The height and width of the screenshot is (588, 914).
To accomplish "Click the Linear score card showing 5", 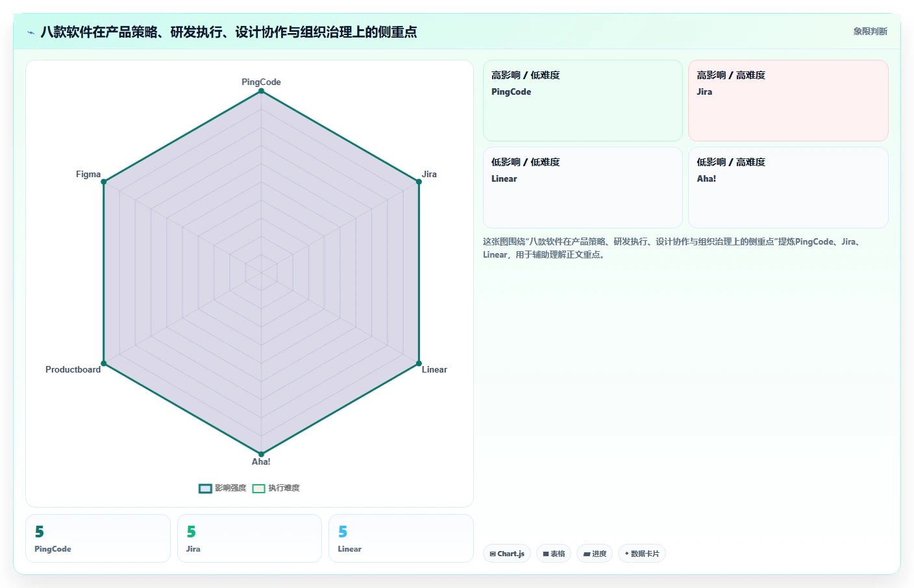I will 401,538.
